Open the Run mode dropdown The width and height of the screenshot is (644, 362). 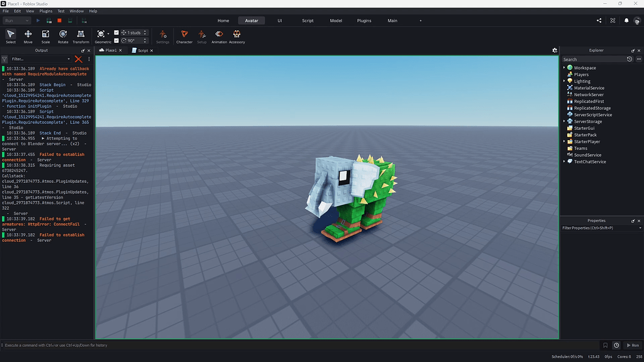[x=16, y=21]
